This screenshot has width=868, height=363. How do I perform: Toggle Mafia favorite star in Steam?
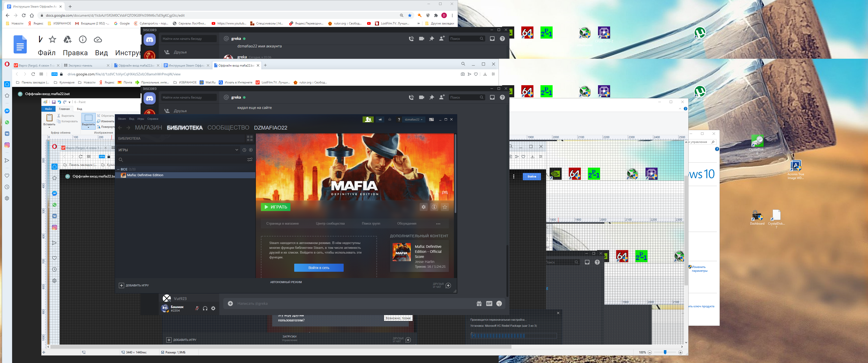click(x=445, y=207)
